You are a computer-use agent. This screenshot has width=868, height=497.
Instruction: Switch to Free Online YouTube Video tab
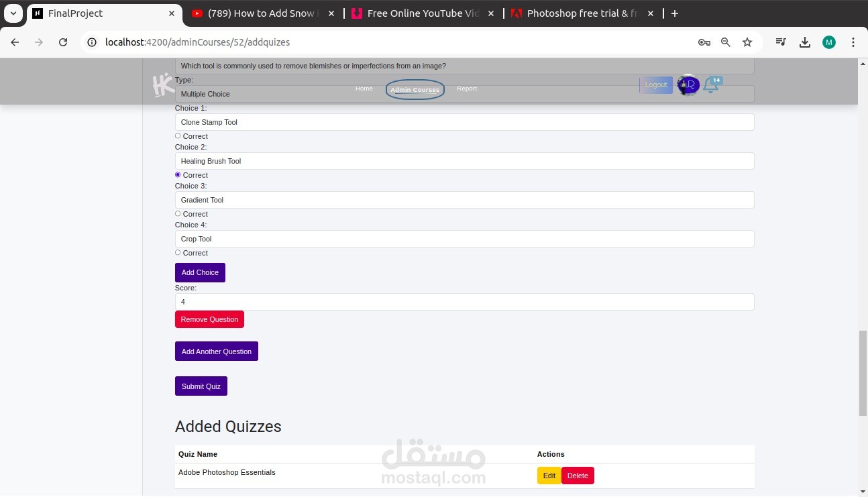[x=423, y=13]
